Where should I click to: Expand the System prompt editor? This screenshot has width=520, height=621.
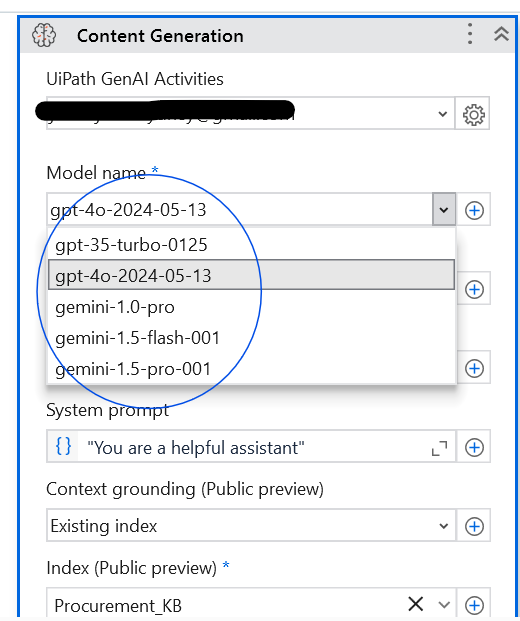(x=440, y=448)
